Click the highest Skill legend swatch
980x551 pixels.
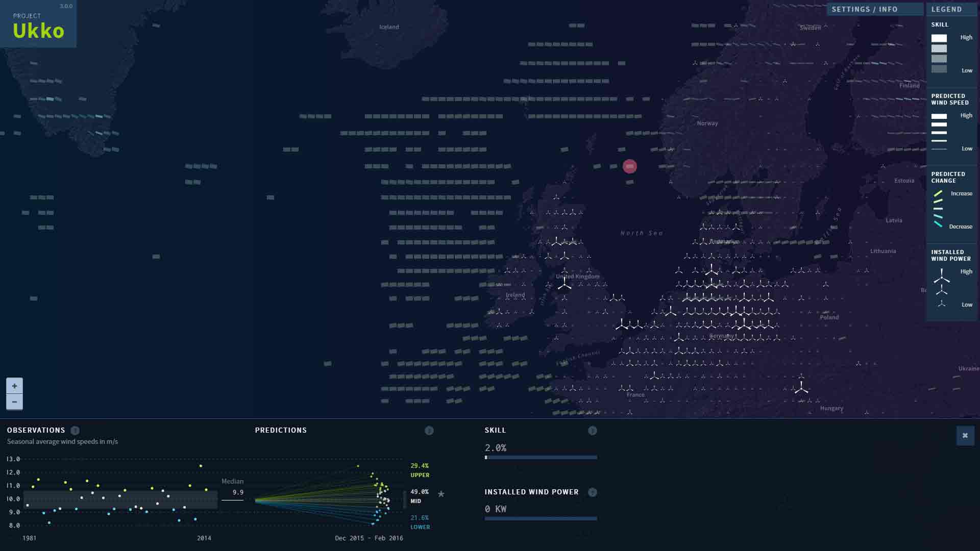(939, 38)
